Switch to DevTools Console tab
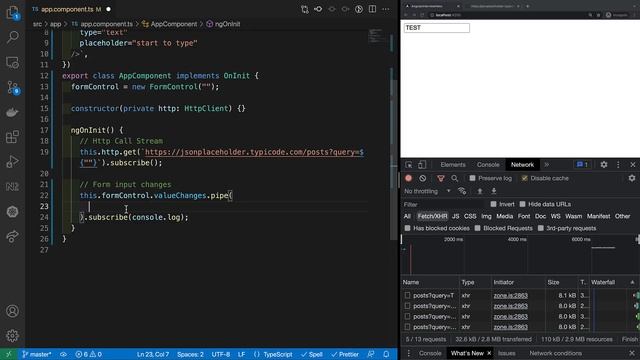This screenshot has width=640, height=360. pyautogui.click(x=488, y=165)
